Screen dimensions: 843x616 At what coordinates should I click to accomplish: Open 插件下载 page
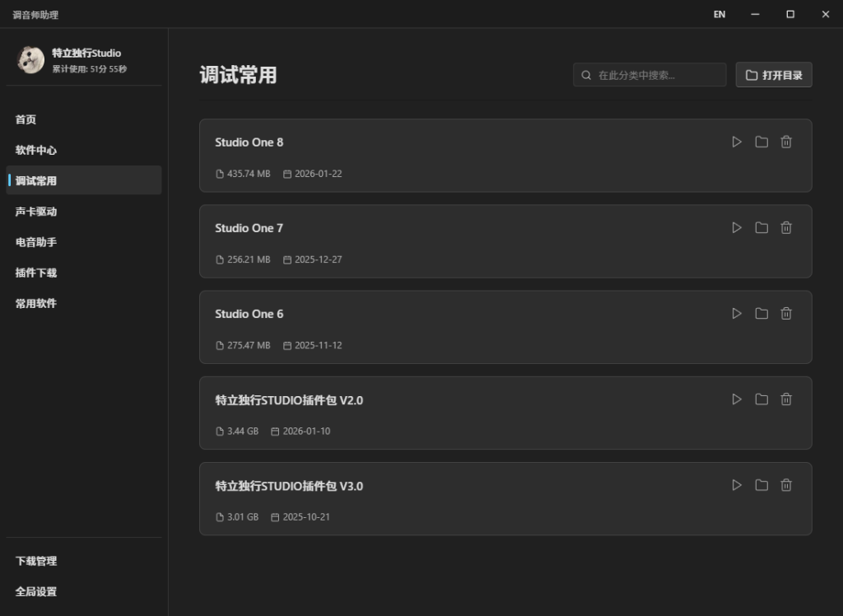36,273
